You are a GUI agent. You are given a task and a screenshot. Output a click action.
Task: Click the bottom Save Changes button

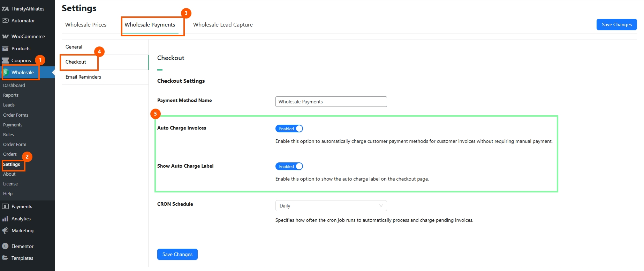coord(177,254)
